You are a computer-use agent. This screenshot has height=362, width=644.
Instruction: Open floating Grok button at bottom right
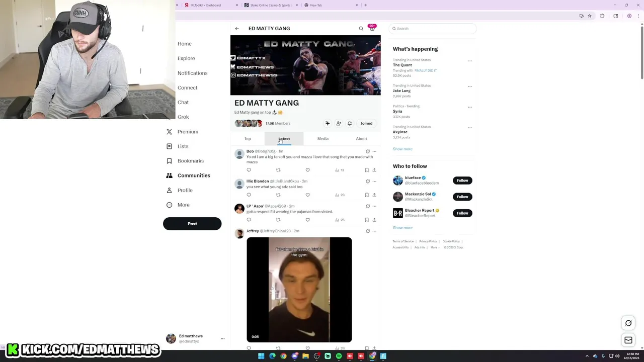coord(628,323)
